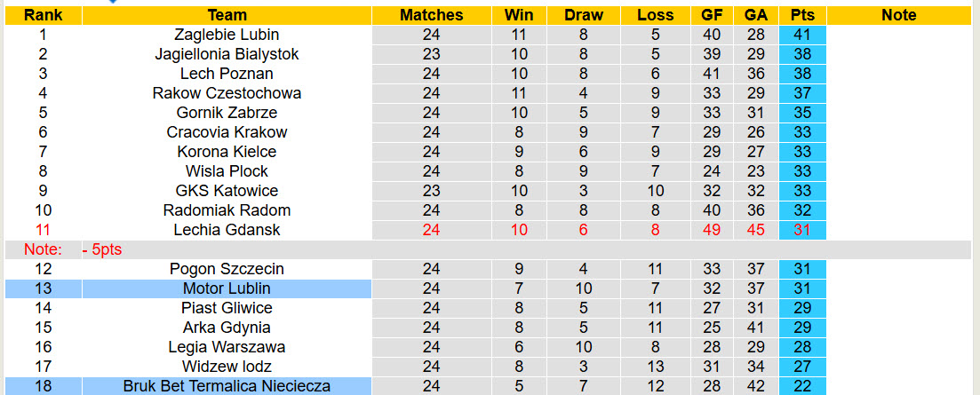This screenshot has height=395, width=980.
Task: Click the Team column header
Action: click(227, 15)
